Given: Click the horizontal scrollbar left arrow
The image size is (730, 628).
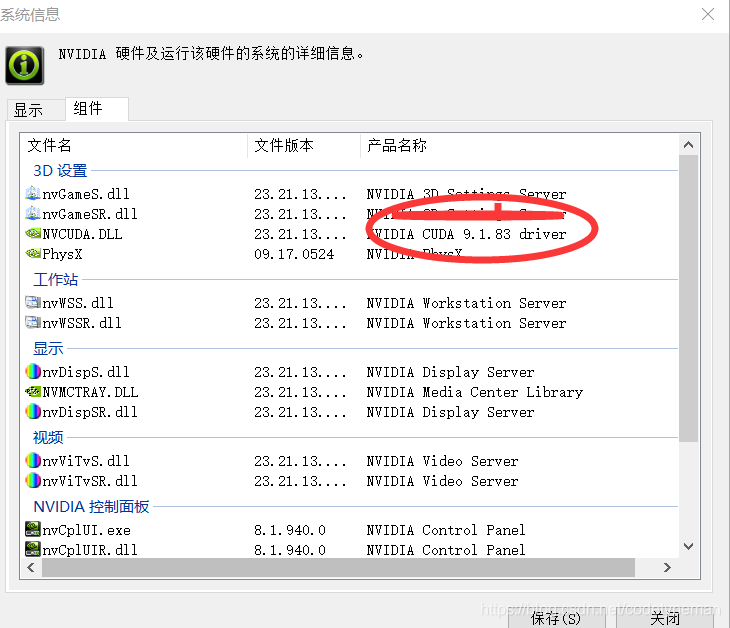Looking at the screenshot, I should (x=31, y=567).
